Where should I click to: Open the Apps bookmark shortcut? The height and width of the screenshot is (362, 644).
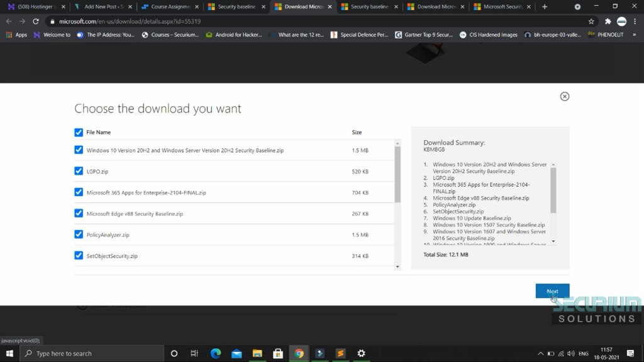(16, 35)
